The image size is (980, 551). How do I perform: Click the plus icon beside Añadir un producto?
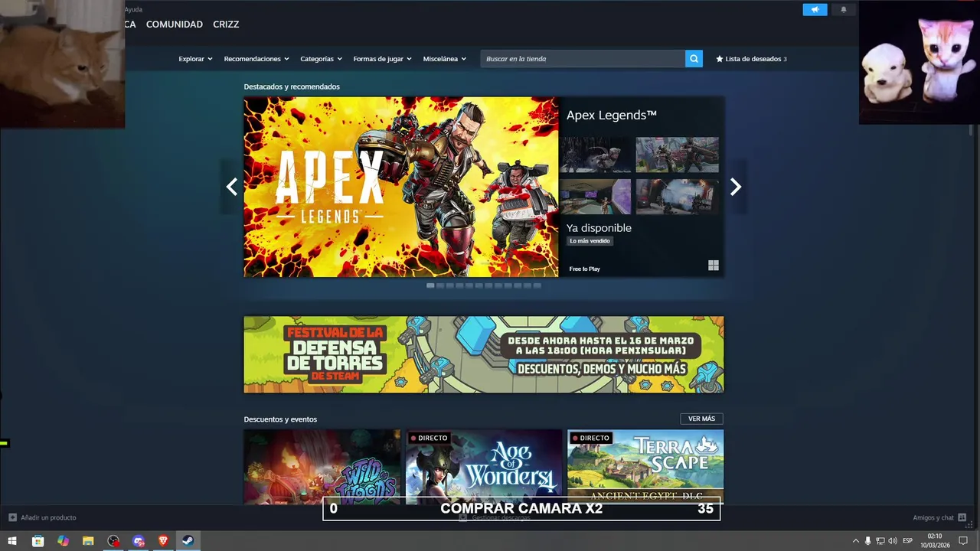[x=12, y=517]
